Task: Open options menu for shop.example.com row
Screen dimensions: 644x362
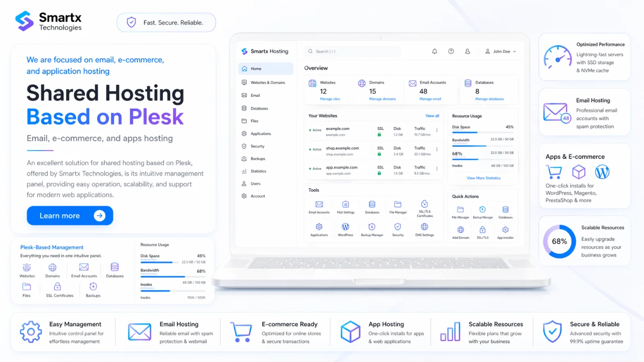Action: [x=437, y=150]
